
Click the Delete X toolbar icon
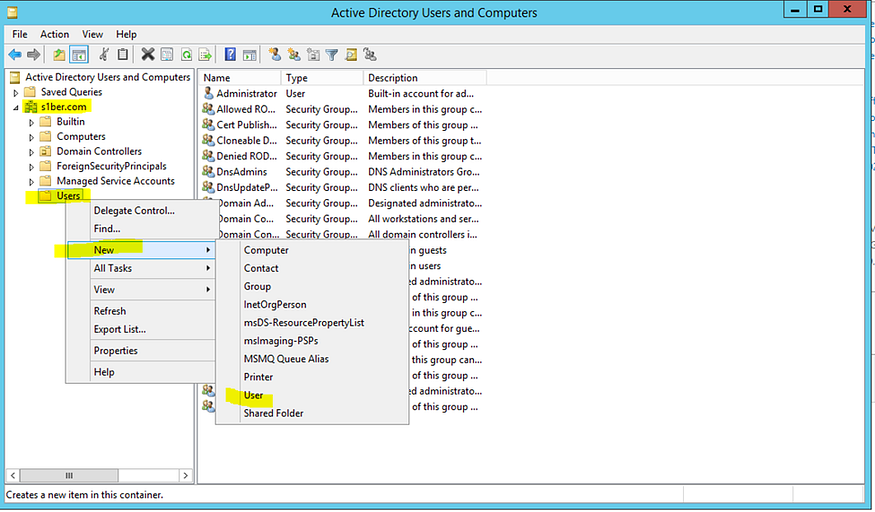tap(148, 54)
